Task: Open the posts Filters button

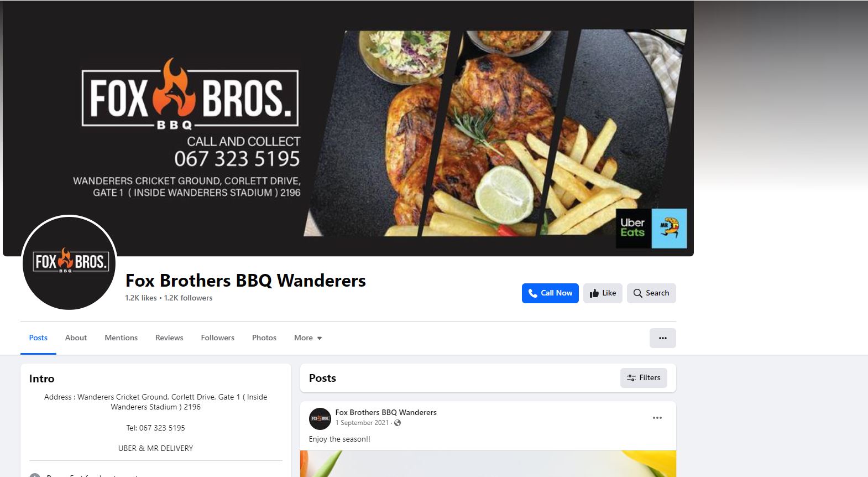Action: coord(644,378)
